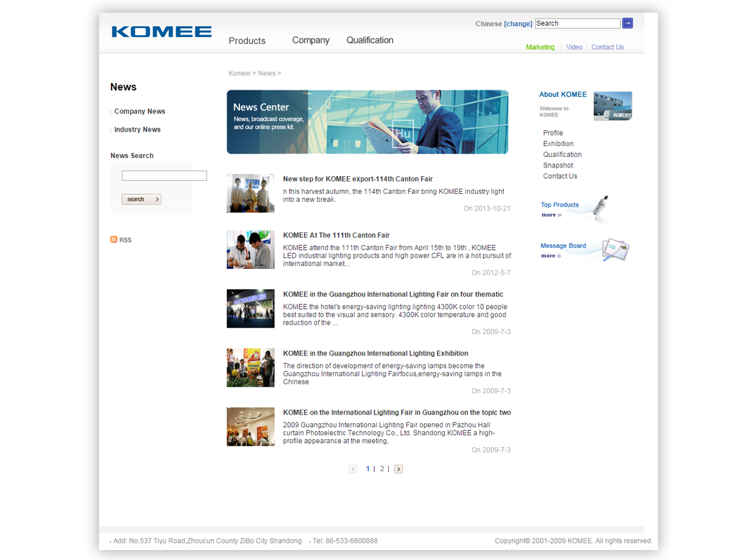Submit the header search arrow button

point(627,23)
